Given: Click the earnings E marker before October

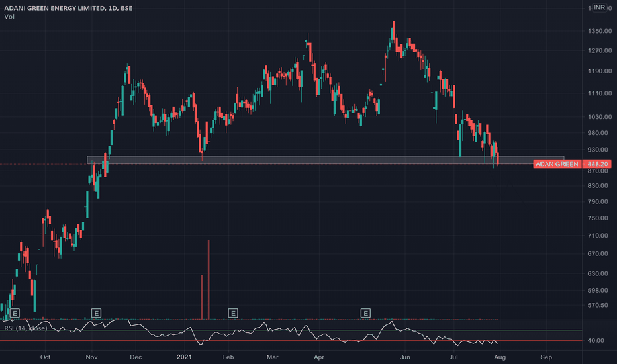Looking at the screenshot, I should pos(15,313).
